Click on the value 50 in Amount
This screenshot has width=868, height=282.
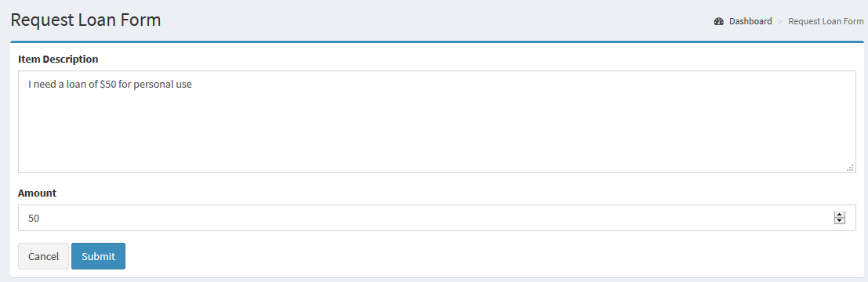click(34, 219)
